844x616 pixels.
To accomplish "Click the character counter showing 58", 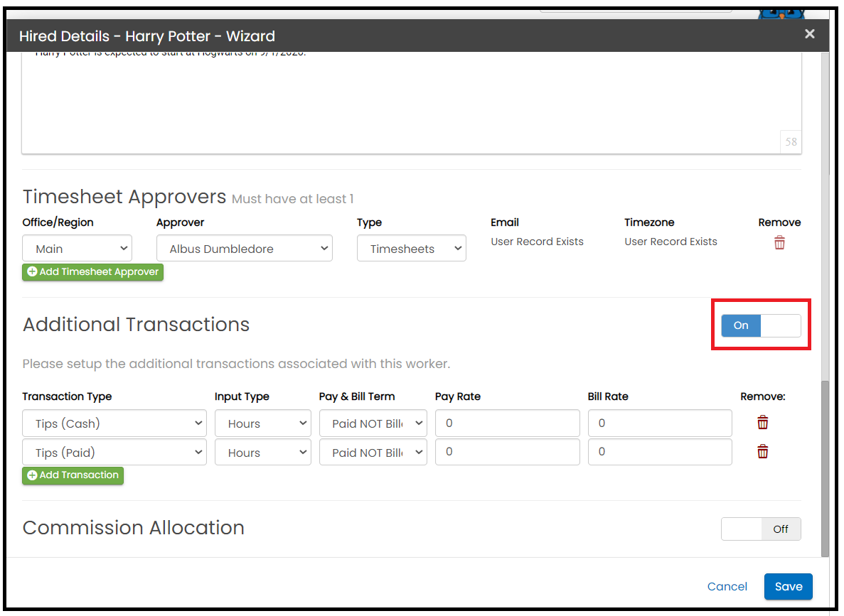I will point(791,142).
